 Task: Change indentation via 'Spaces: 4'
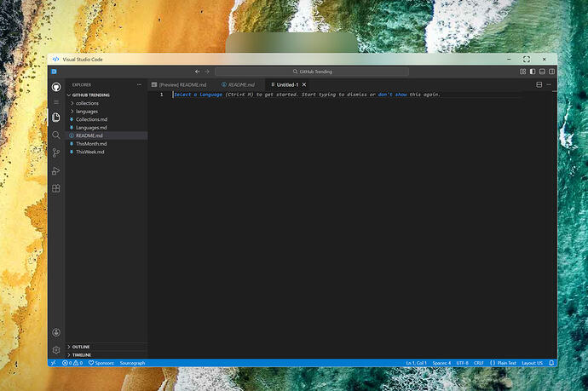click(441, 363)
